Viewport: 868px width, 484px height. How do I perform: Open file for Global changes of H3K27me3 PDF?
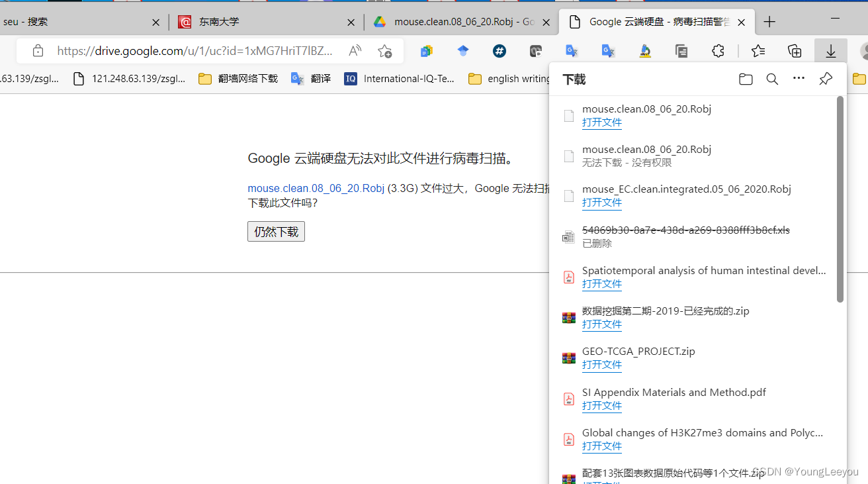pos(601,446)
